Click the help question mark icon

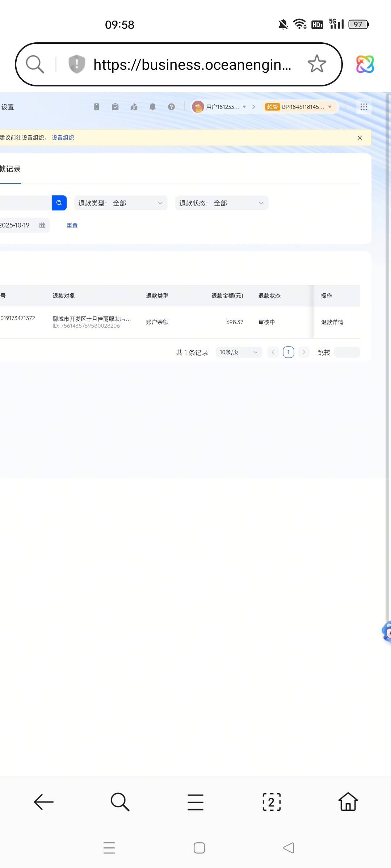click(171, 107)
